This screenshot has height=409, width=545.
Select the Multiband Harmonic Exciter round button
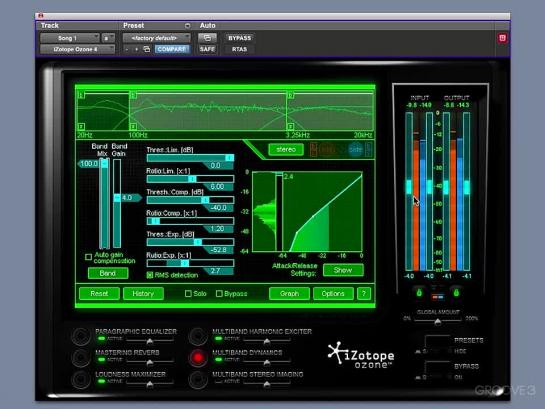[198, 336]
